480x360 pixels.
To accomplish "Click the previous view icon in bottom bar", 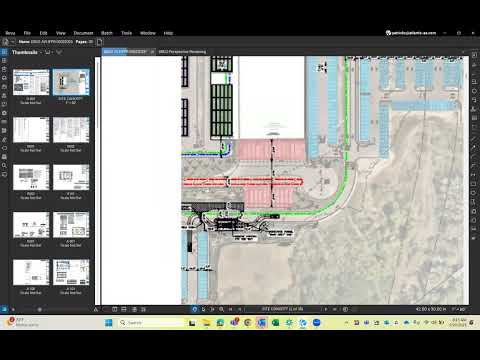I will (345, 309).
